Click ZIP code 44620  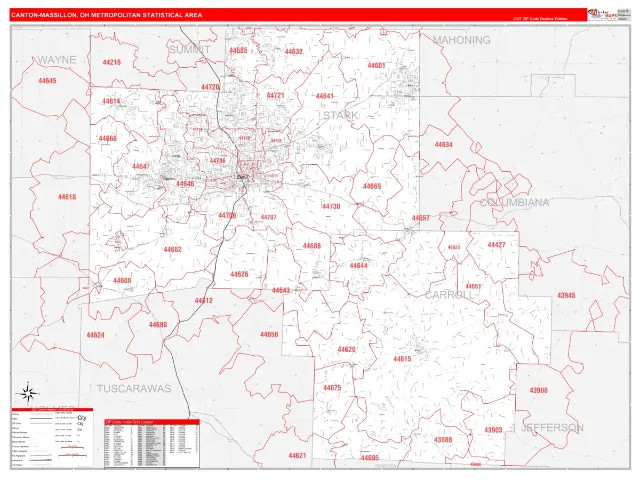[x=346, y=350]
